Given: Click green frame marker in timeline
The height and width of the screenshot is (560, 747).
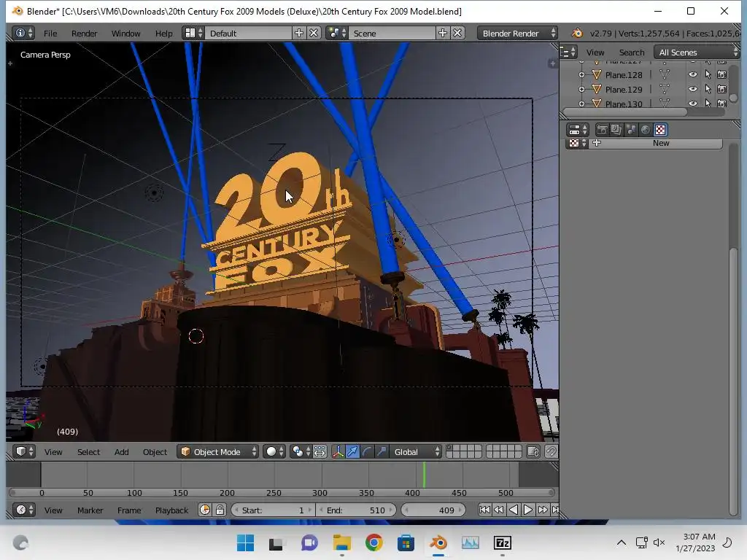Looking at the screenshot, I should (424, 474).
